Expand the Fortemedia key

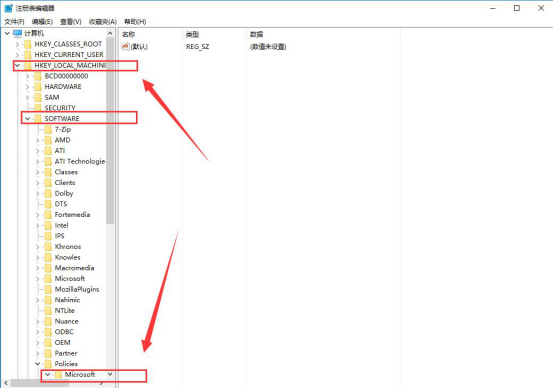(38, 215)
